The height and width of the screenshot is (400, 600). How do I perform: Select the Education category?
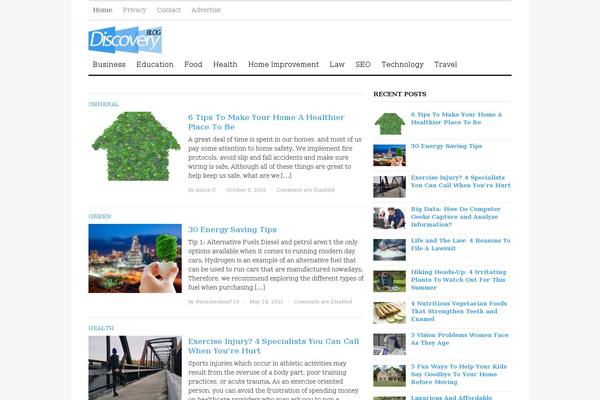coord(155,64)
